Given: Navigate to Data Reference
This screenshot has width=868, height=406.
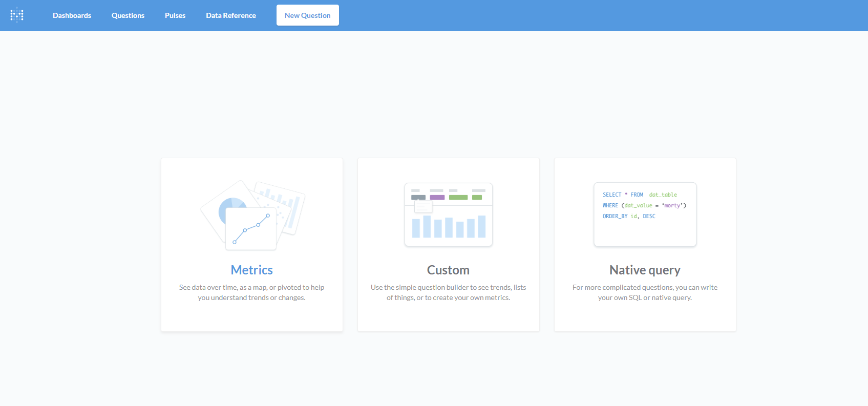Looking at the screenshot, I should pos(231,15).
